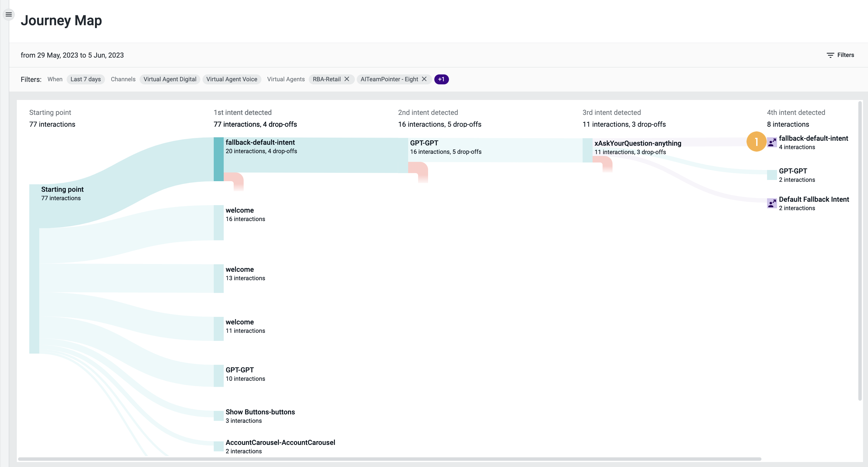Image resolution: width=868 pixels, height=467 pixels.
Task: Click the +1 badge to view more virtual agents
Action: (442, 79)
